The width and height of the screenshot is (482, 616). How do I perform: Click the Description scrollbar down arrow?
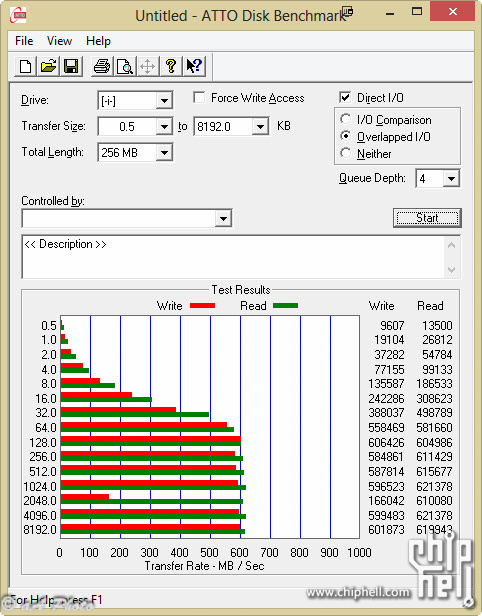point(451,270)
